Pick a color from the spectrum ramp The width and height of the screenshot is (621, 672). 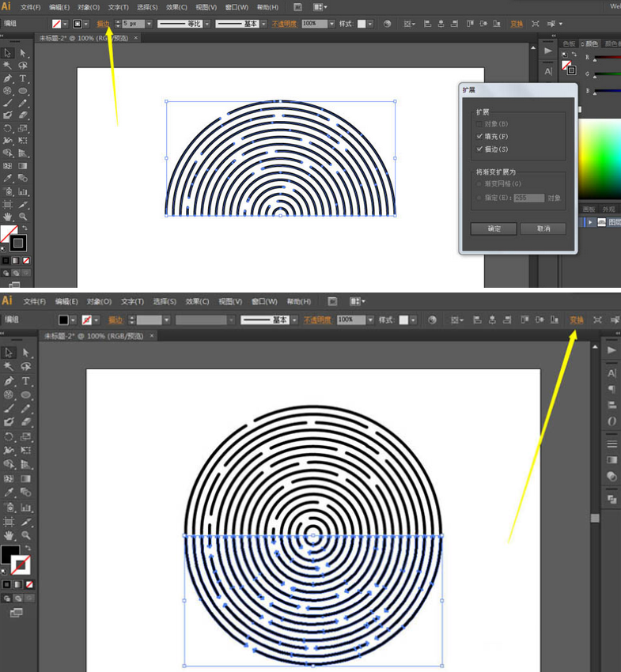[601, 158]
